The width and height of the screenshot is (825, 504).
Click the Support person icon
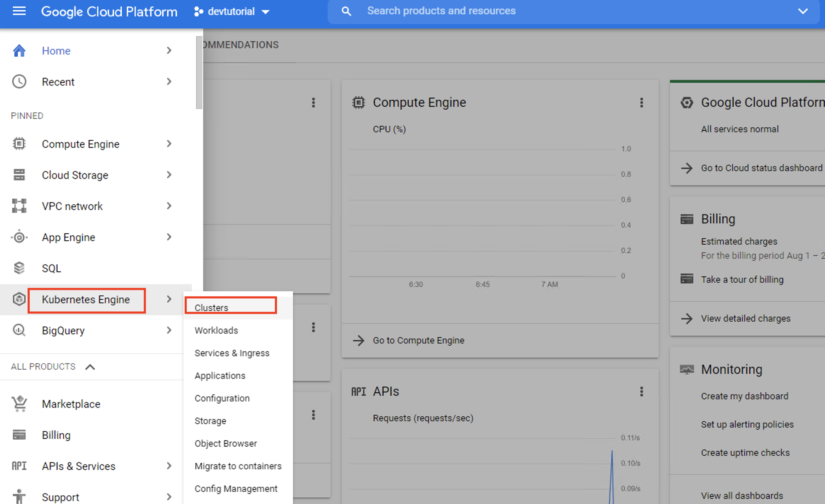19,497
